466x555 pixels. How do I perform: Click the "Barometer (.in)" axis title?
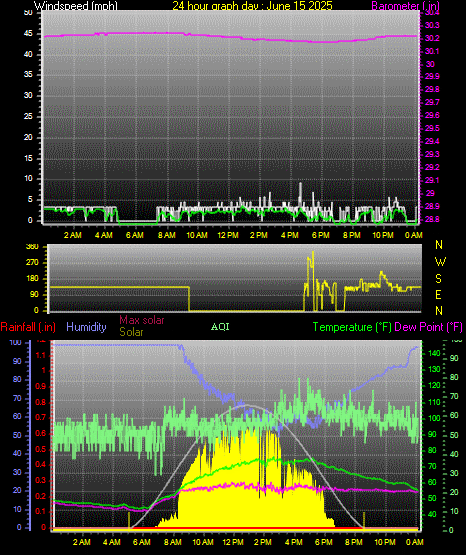coord(405,6)
